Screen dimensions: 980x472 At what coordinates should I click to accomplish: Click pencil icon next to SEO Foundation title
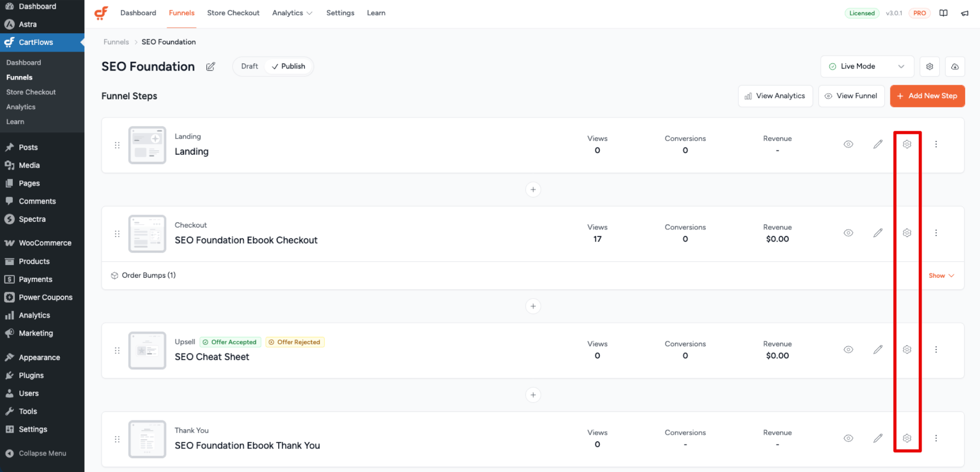coord(210,67)
